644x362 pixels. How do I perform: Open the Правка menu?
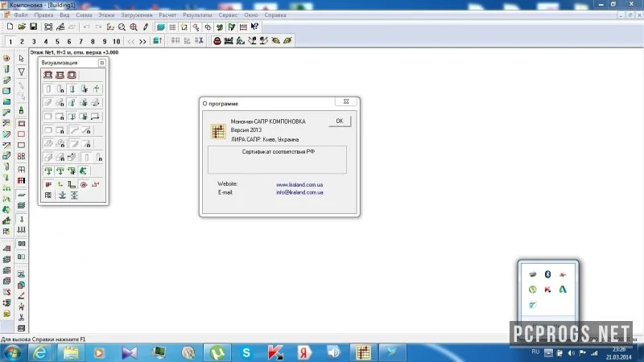[x=44, y=15]
